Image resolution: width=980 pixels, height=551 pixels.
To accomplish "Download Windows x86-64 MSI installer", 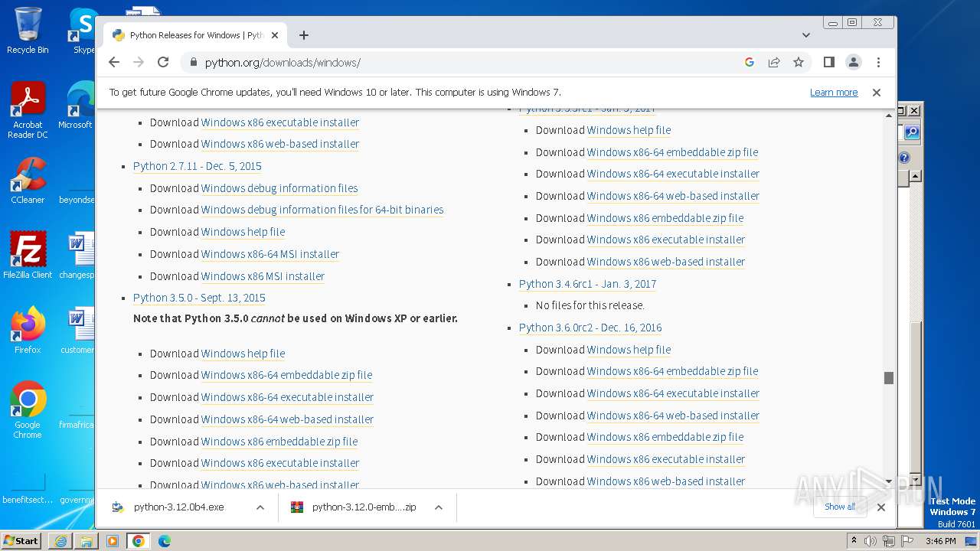I will pyautogui.click(x=270, y=254).
